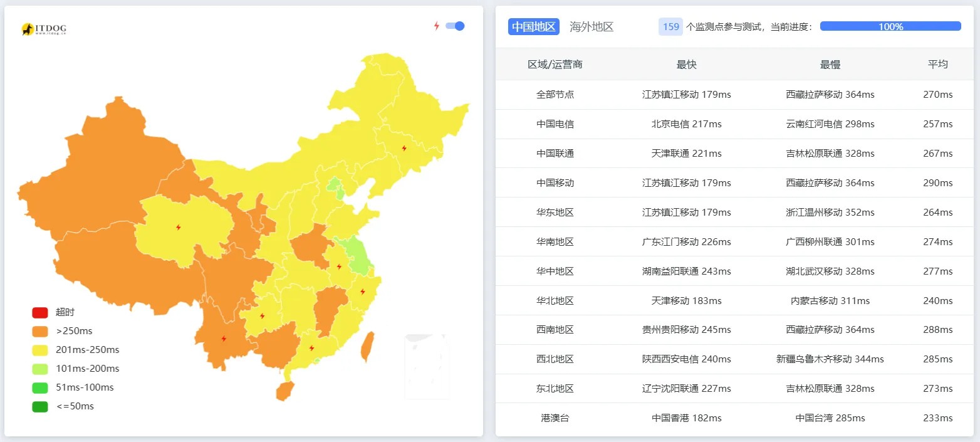Switch to the 中国地区 tab
The image size is (980, 442).
533,26
